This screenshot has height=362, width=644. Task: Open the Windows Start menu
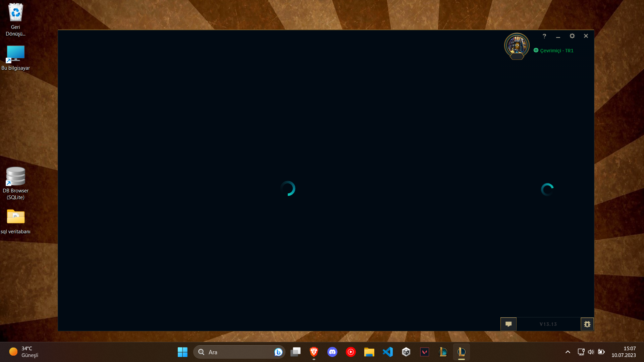click(x=182, y=352)
